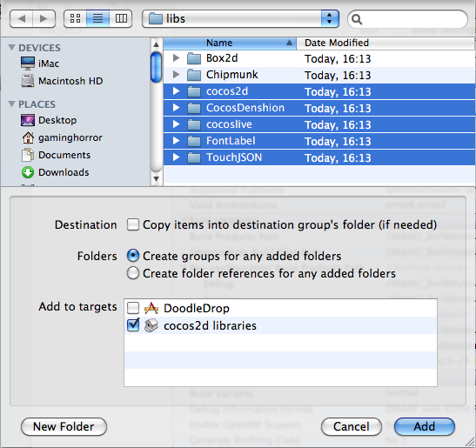Click the New Folder button
476x448 pixels.
(x=64, y=426)
